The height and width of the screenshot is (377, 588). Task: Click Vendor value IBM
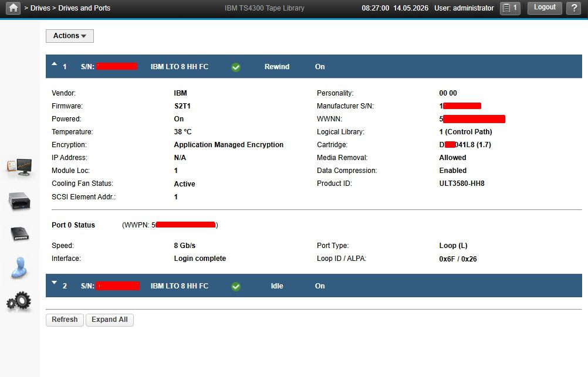[x=180, y=93]
